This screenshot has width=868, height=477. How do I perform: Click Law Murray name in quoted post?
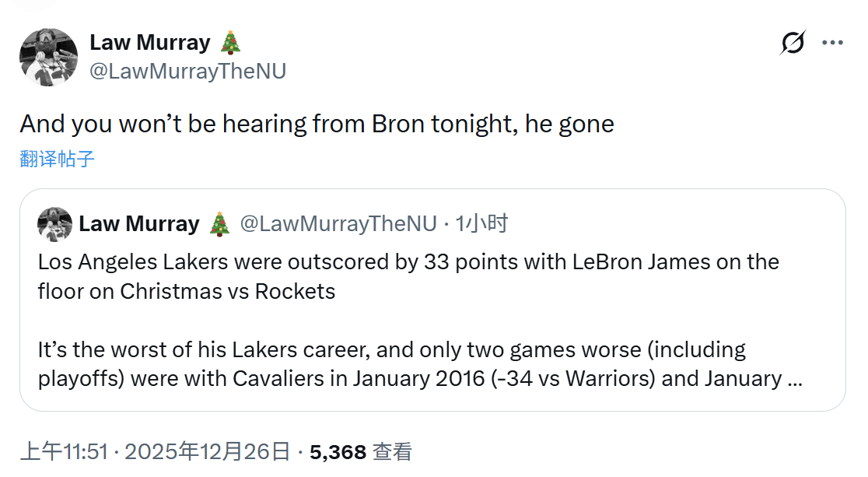coord(139,224)
